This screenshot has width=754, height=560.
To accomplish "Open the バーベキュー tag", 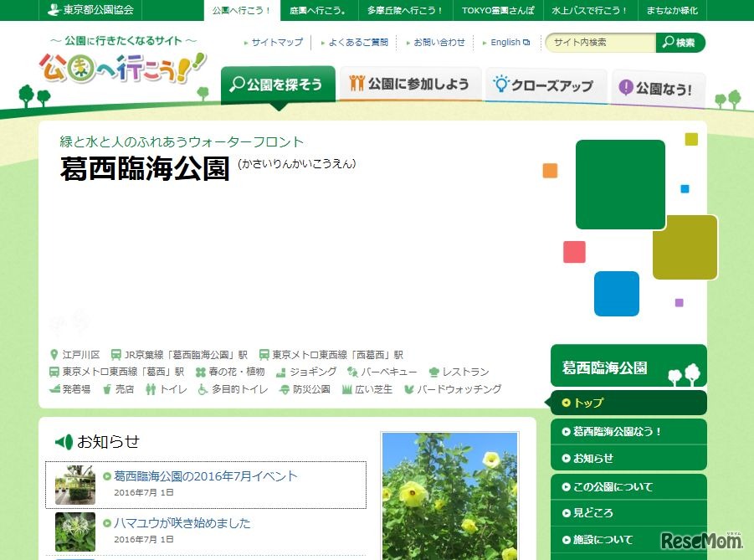I will 388,372.
